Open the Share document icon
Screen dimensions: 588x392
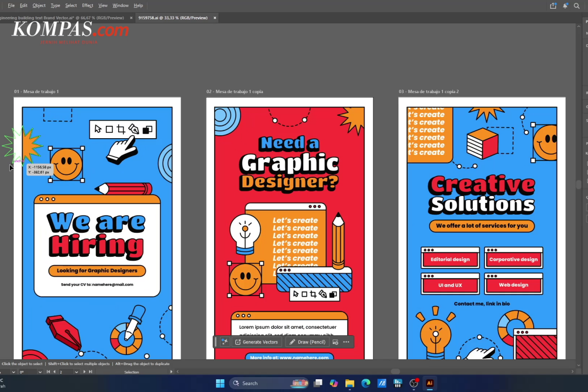point(553,5)
